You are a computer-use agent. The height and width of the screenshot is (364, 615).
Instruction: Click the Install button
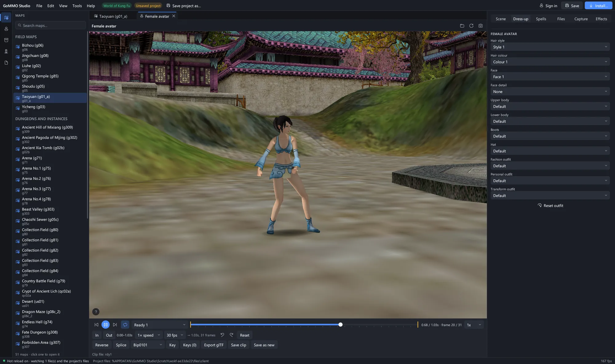coord(598,6)
